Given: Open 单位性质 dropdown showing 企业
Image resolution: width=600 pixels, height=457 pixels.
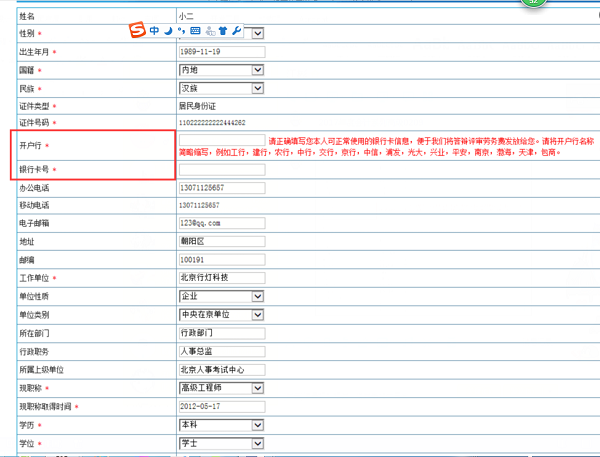Looking at the screenshot, I should pos(257,296).
